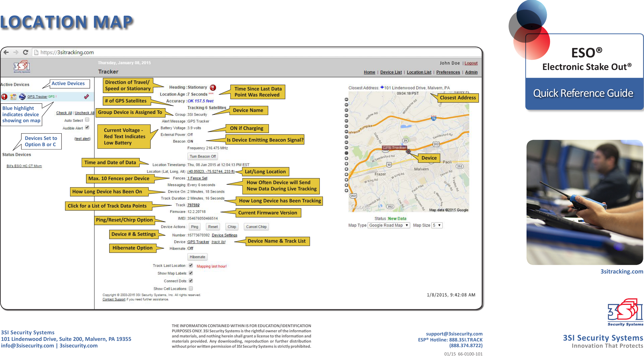This screenshot has width=644, height=356.
Task: Click the topmost minus zoom button
Action: 346,99
